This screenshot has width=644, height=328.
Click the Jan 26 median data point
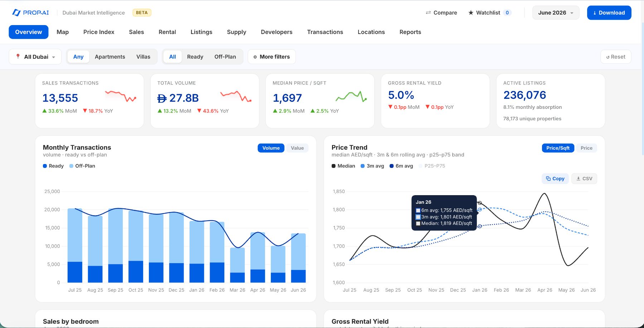(480, 203)
